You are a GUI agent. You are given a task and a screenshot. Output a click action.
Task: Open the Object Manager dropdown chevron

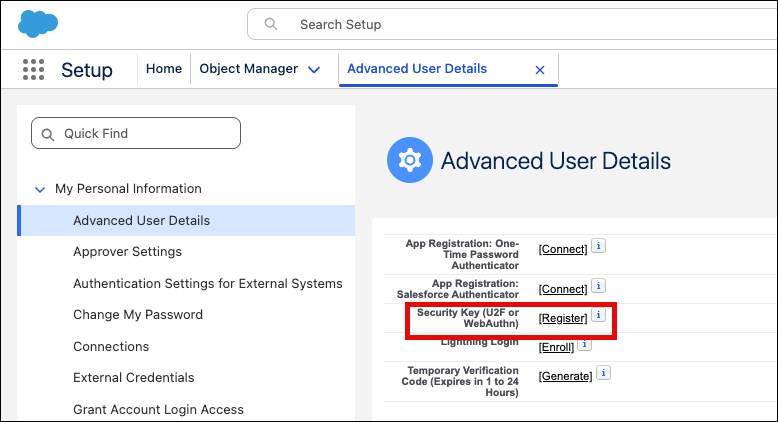click(314, 70)
